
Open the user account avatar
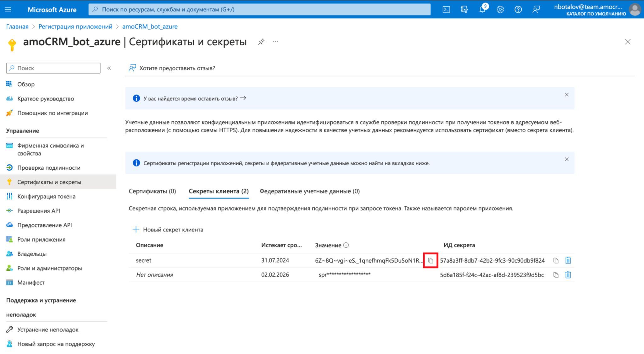[x=635, y=9]
